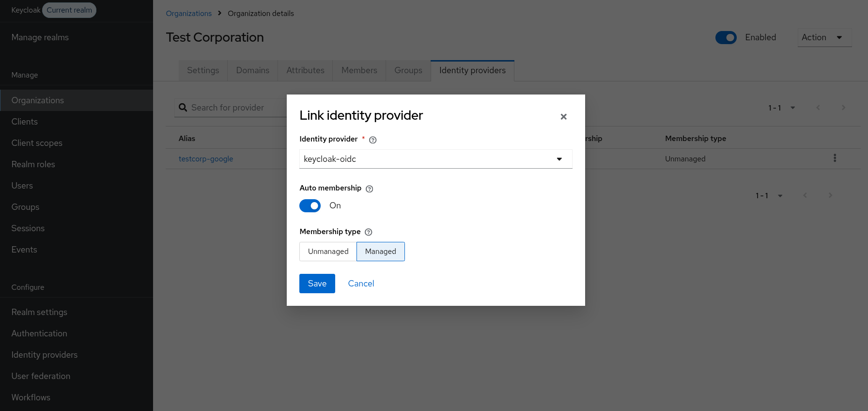The image size is (868, 411).
Task: Cancel linking identity provider
Action: pos(361,284)
